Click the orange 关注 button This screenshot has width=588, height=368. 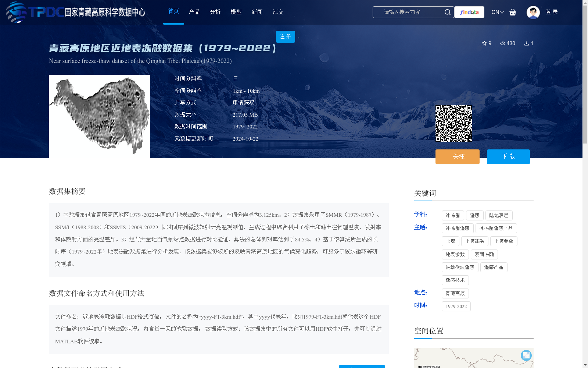point(458,157)
